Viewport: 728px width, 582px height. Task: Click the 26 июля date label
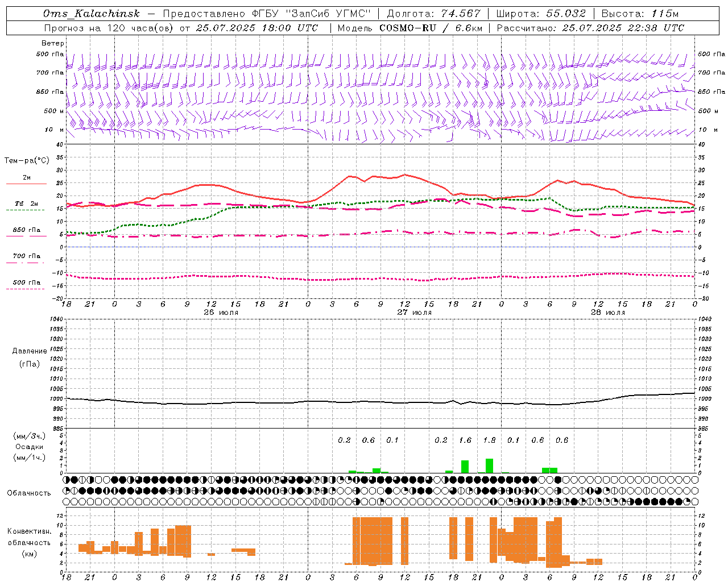[x=221, y=312]
